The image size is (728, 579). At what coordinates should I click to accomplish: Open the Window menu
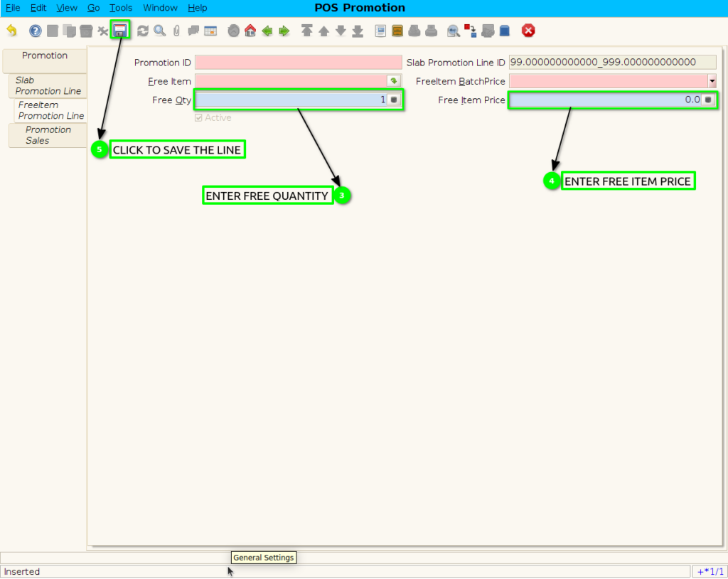pyautogui.click(x=160, y=8)
